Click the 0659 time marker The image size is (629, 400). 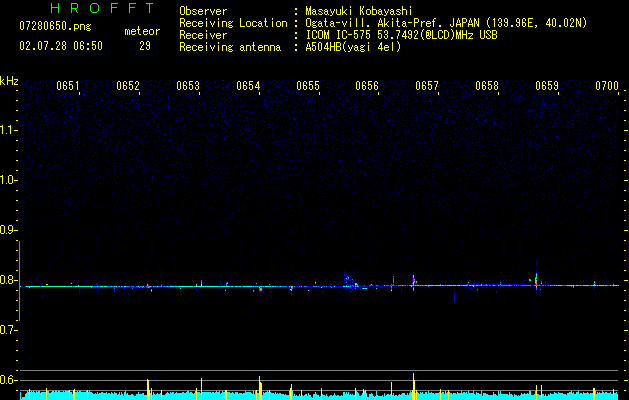coord(547,86)
